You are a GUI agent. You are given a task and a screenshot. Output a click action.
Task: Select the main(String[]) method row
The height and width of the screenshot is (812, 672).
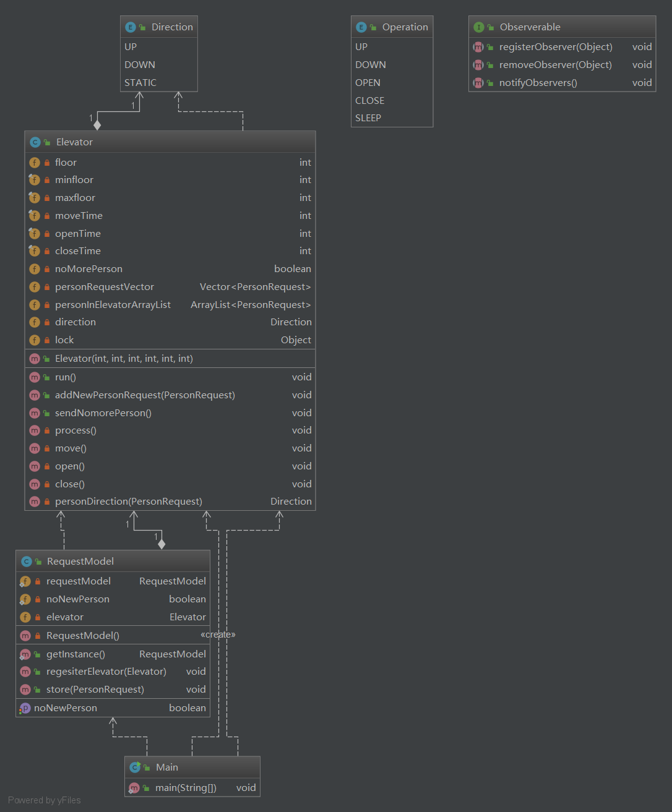(186, 788)
